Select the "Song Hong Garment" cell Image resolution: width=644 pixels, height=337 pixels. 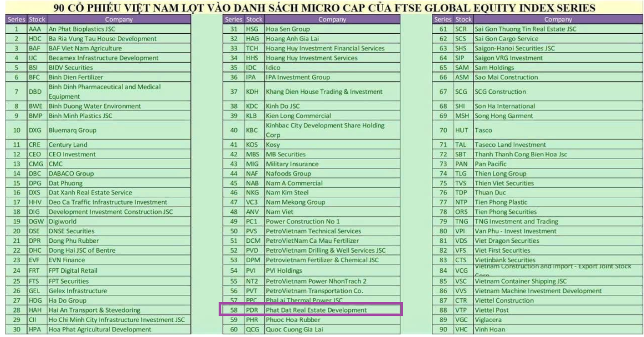point(558,115)
